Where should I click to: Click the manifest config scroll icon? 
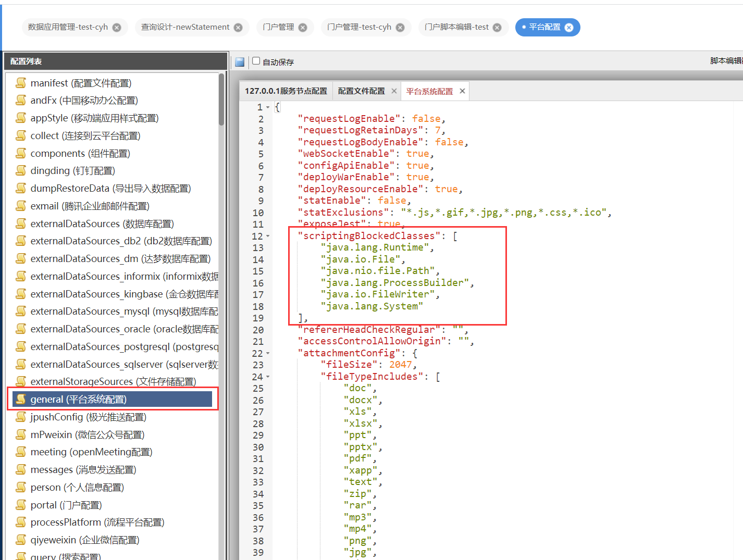click(21, 83)
